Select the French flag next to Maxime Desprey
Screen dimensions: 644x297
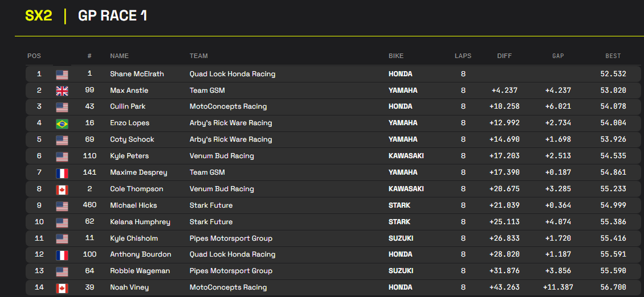[x=62, y=173]
